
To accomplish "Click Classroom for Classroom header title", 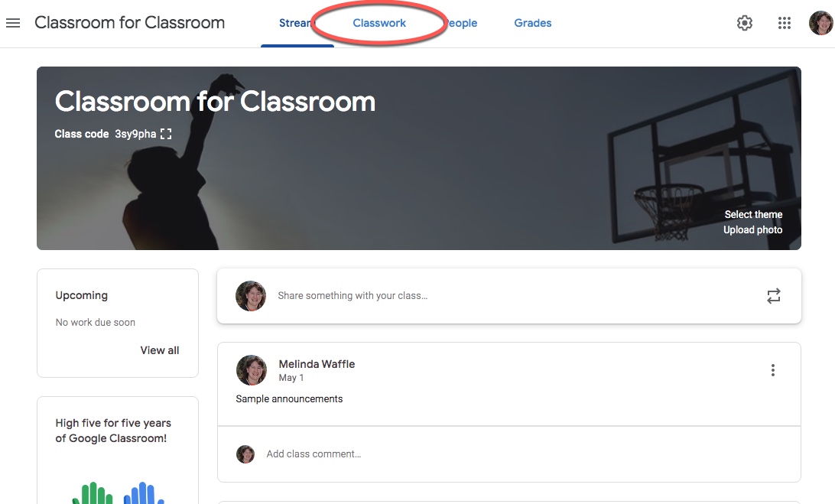I will click(x=129, y=23).
